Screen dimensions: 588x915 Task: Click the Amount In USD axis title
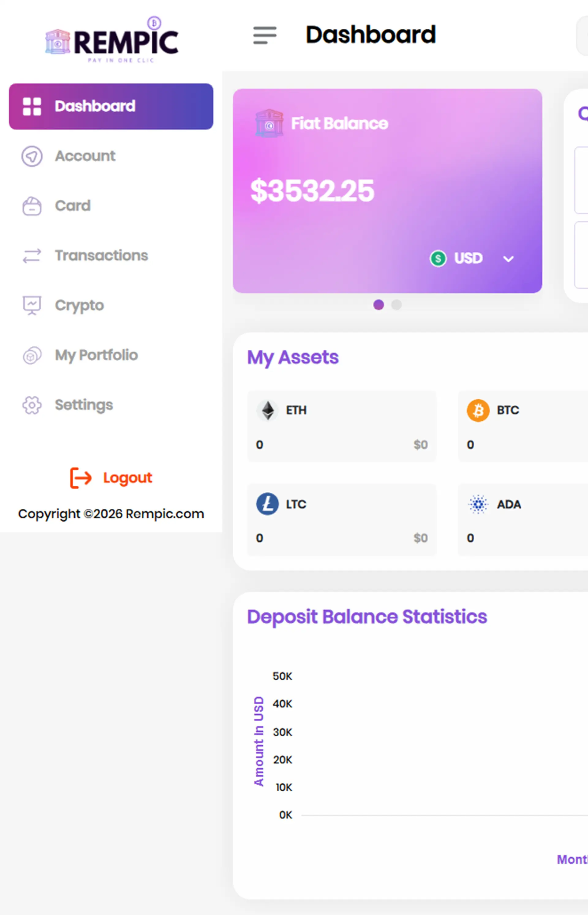pyautogui.click(x=259, y=741)
